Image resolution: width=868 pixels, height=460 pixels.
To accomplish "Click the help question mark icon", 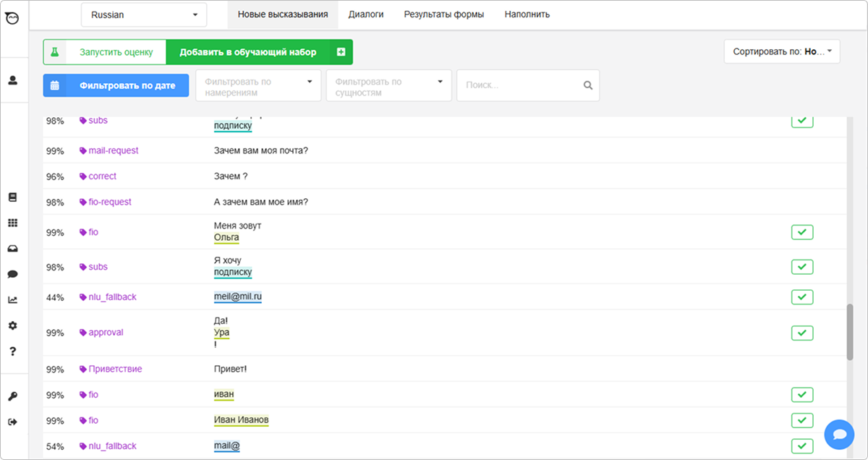I will 12,352.
